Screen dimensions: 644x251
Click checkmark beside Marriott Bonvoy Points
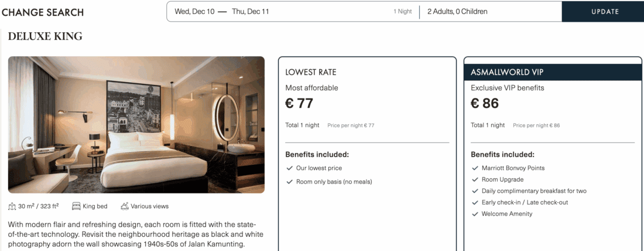tap(475, 168)
